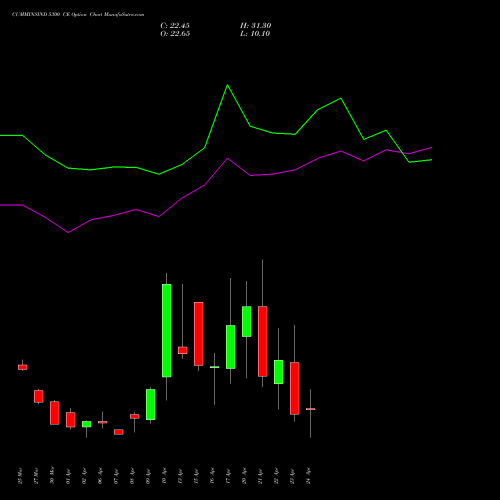Click the 30 Mar date axis label

pos(52,476)
